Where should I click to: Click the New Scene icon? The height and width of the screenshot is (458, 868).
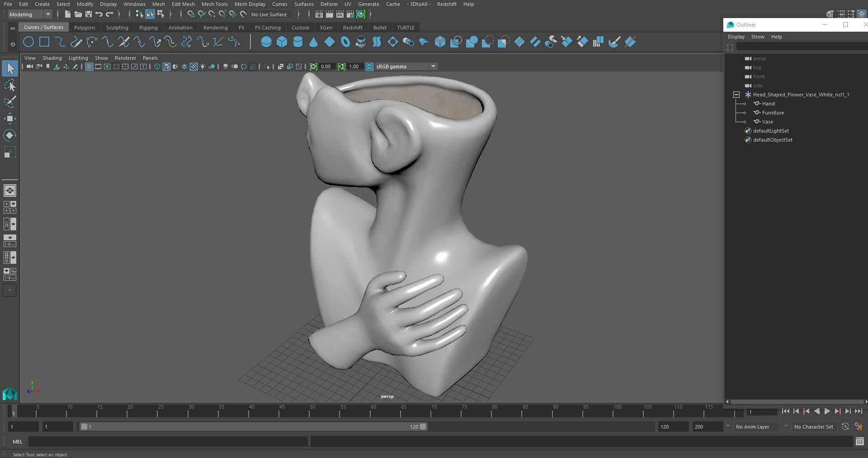point(67,14)
